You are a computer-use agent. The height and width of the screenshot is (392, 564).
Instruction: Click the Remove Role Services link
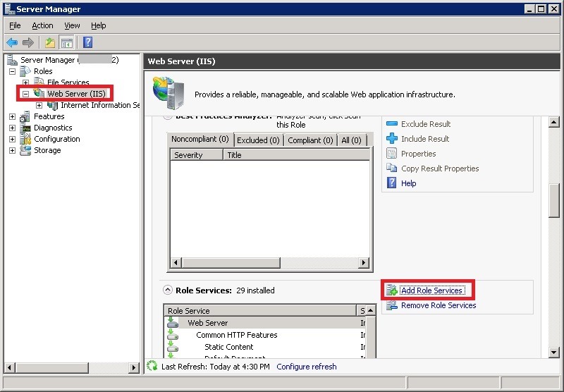pos(439,305)
